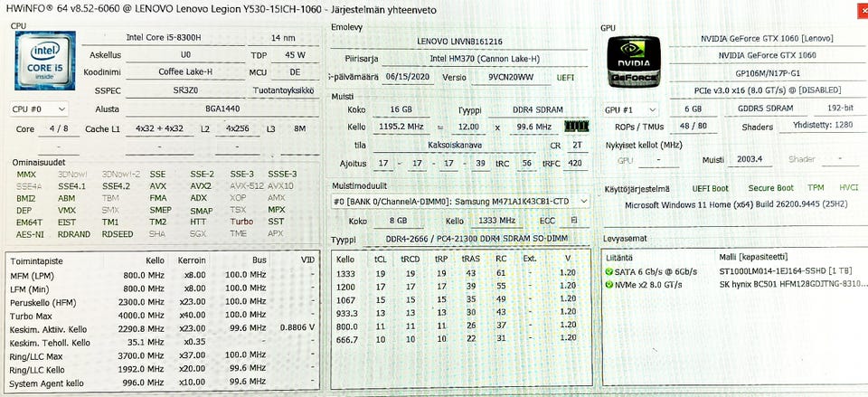Select the LENOVO LNVNB161216 motherboard field
This screenshot has height=397, width=868.
pyautogui.click(x=460, y=42)
